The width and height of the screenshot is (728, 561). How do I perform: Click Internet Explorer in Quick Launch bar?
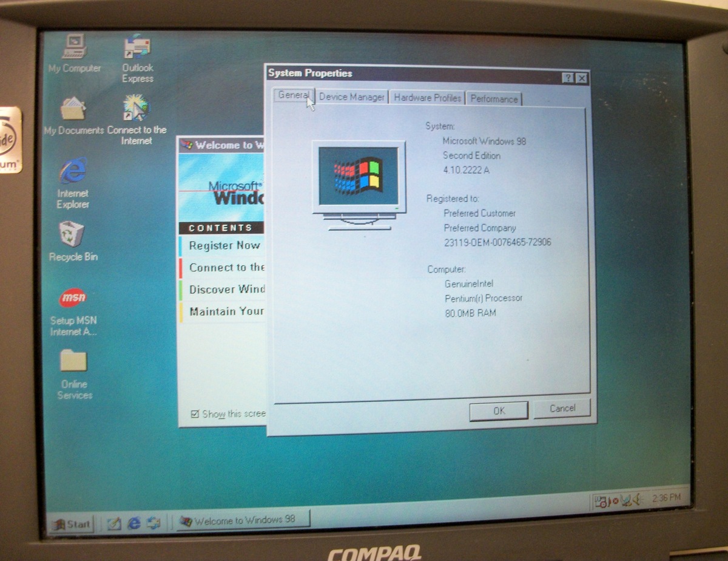(x=134, y=523)
